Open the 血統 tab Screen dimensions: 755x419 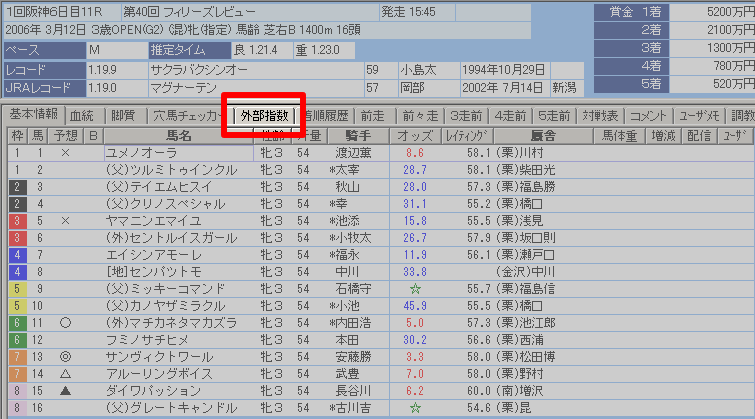pyautogui.click(x=82, y=115)
